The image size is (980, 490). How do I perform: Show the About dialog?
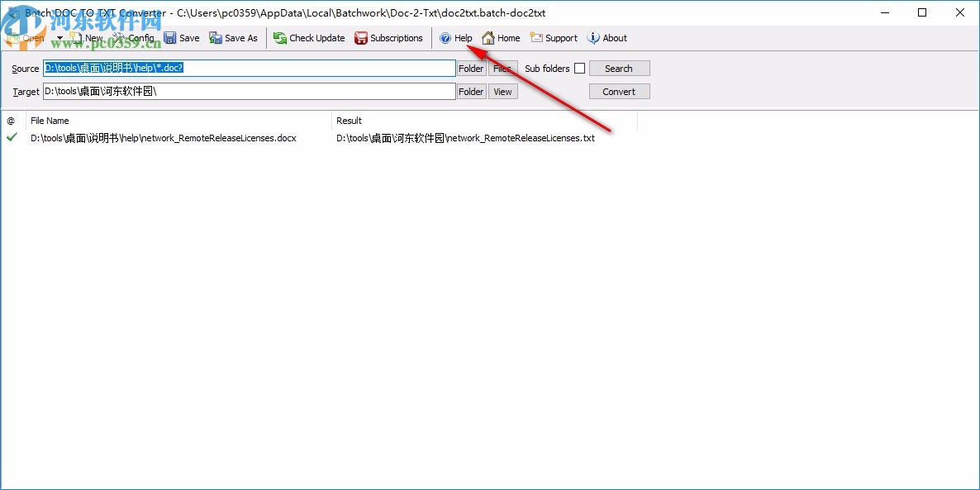pos(607,37)
